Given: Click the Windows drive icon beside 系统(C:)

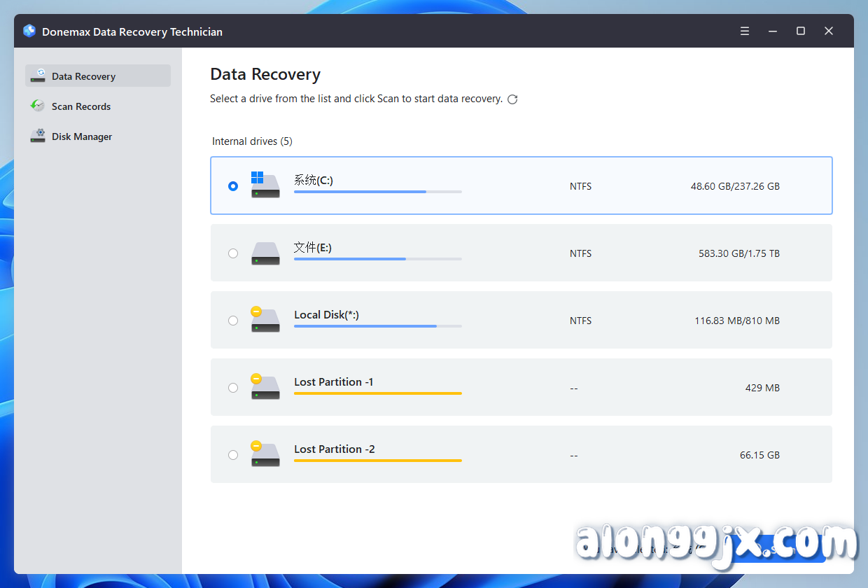Looking at the screenshot, I should 265,185.
